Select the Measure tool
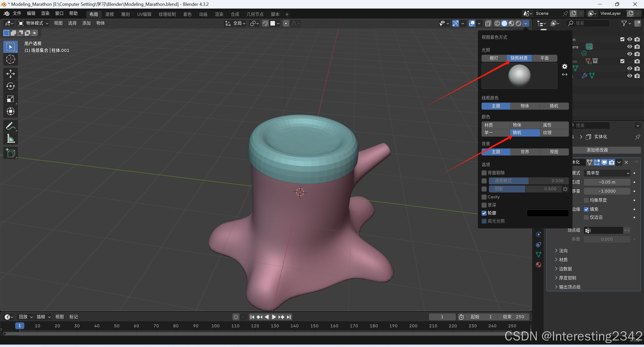 coord(10,138)
